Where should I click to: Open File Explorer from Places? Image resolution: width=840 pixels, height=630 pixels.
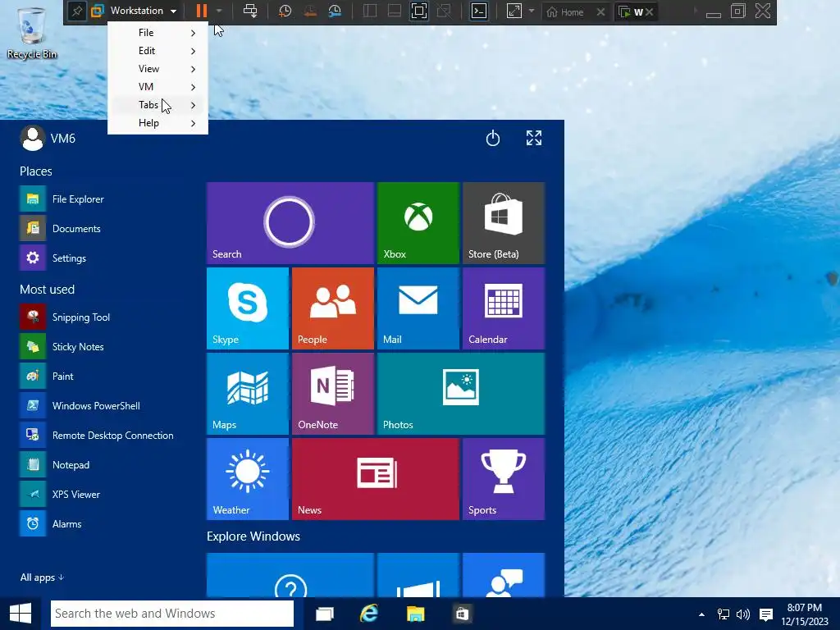(62, 199)
